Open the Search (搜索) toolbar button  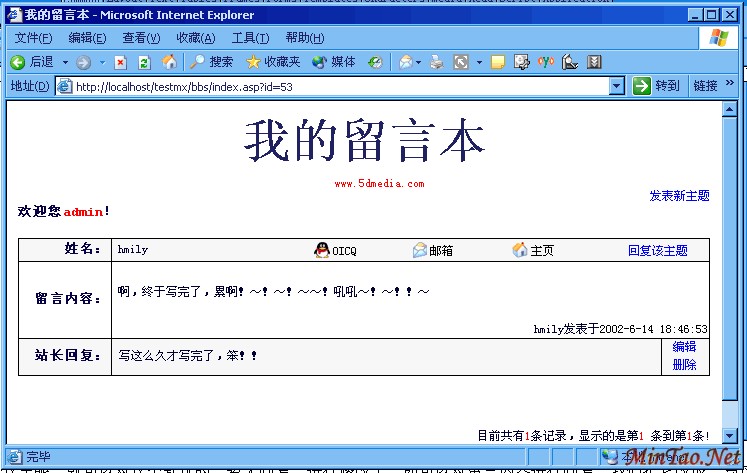(x=211, y=62)
